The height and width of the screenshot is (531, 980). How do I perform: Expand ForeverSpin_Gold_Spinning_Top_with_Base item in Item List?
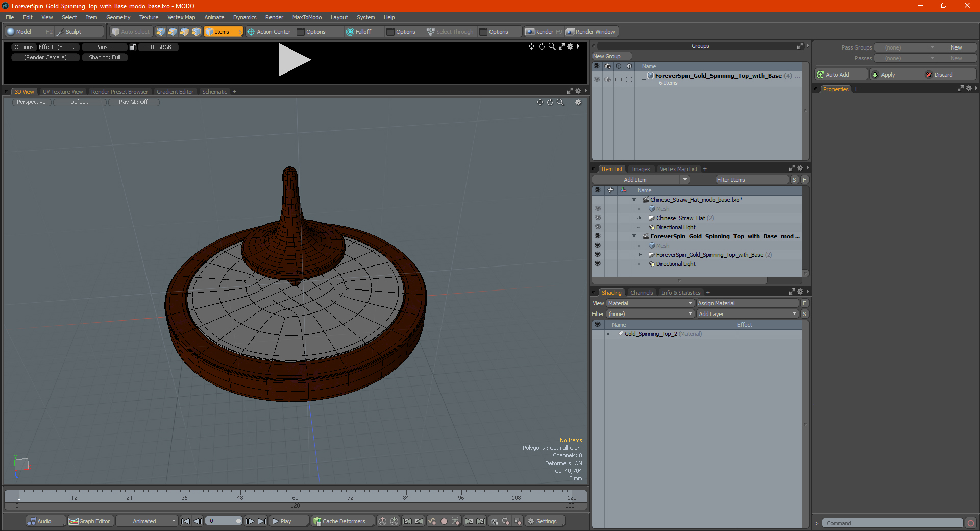[640, 255]
